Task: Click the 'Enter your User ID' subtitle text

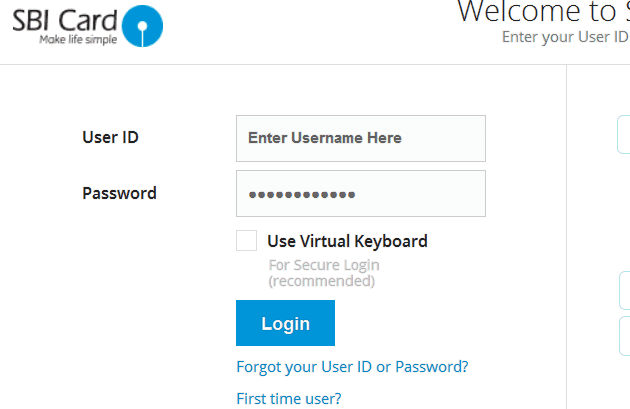Action: coord(565,37)
